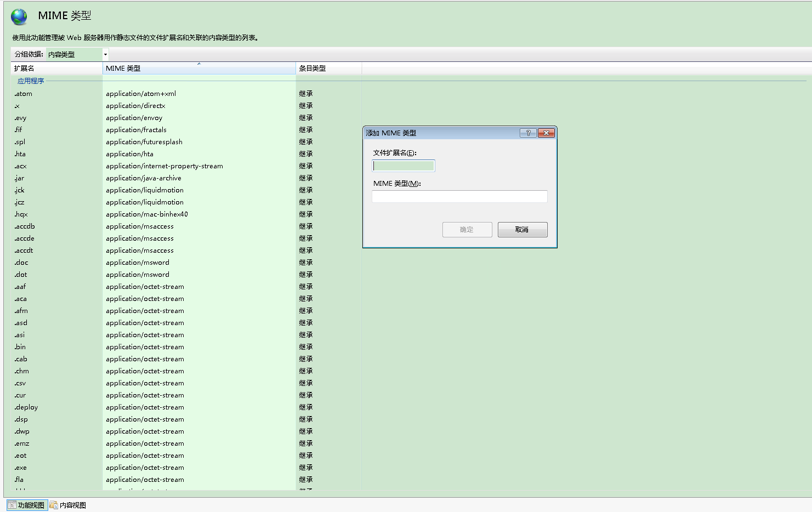Screen dimensions: 812x512
Task: Close the 添加 MIME 类型 dialog
Action: click(547, 133)
